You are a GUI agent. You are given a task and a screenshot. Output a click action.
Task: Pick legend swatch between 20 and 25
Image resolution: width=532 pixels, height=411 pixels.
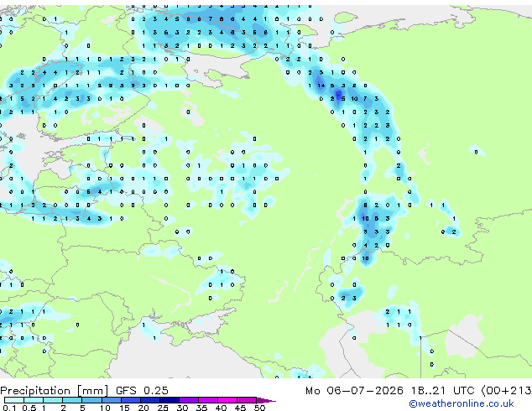[x=150, y=400]
